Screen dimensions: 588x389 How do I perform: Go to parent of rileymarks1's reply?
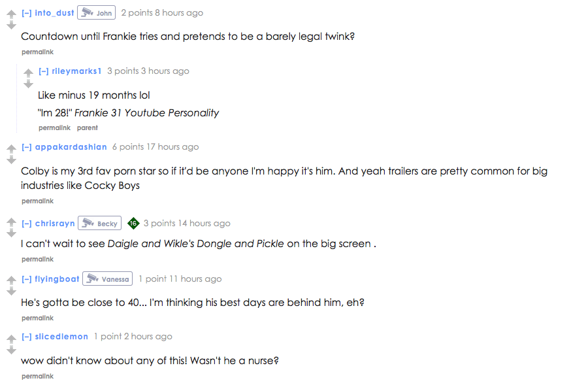pos(88,128)
